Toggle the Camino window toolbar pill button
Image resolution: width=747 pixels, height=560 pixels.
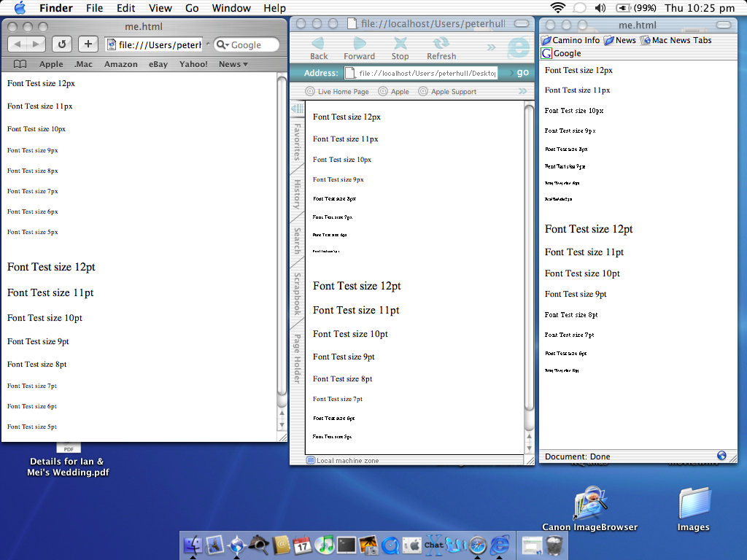click(724, 26)
